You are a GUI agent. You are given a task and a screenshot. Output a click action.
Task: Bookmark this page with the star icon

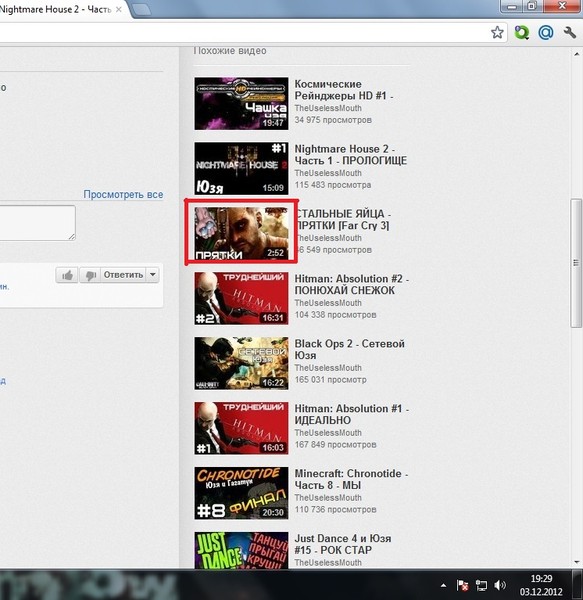[497, 33]
